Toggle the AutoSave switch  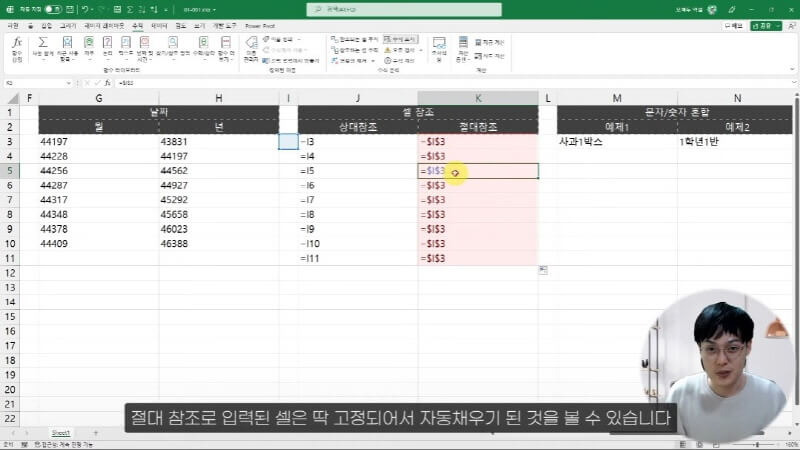point(53,9)
